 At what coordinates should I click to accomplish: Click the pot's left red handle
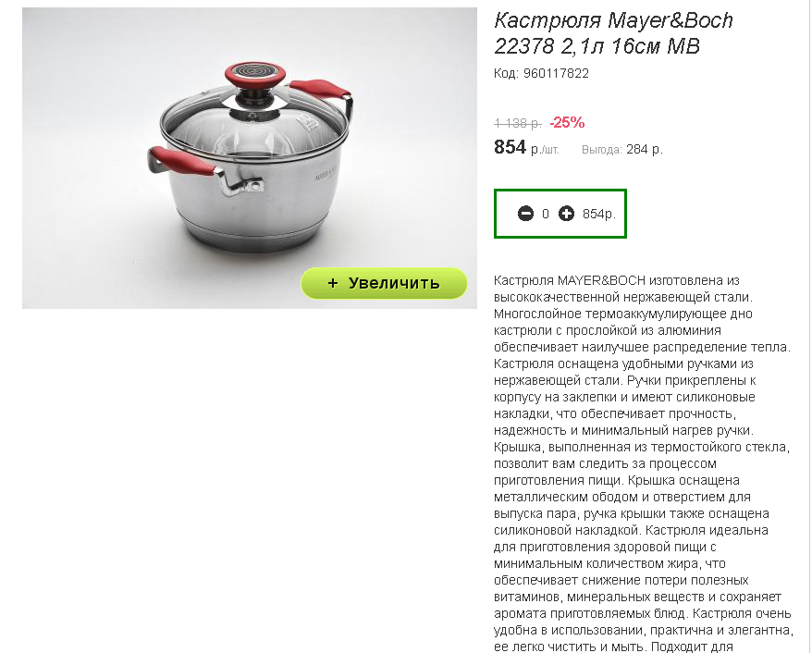pos(181,161)
